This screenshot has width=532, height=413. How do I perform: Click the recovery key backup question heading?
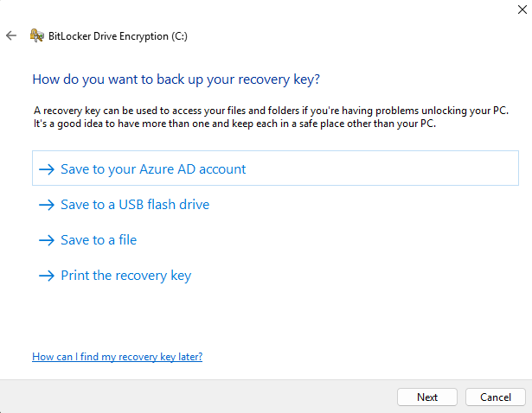176,79
